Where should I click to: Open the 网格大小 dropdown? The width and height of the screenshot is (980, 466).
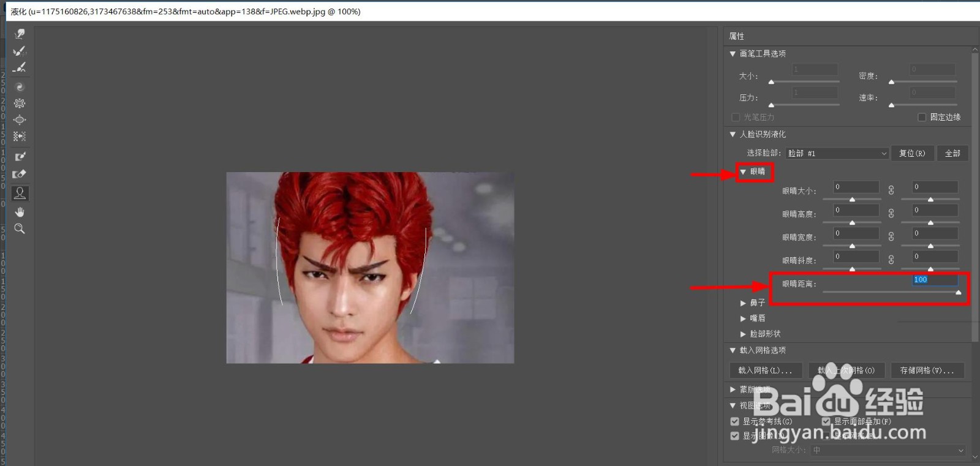pyautogui.click(x=888, y=450)
